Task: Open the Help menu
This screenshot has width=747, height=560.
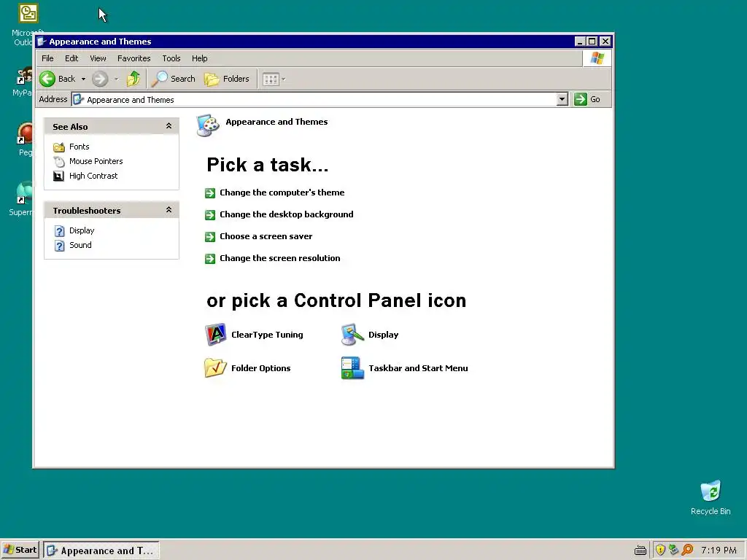Action: tap(200, 58)
